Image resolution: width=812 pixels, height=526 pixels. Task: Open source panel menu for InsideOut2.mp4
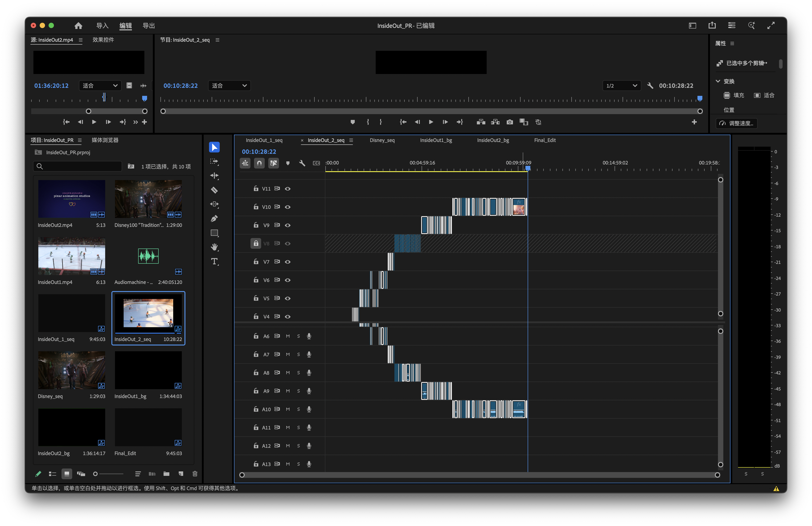tap(80, 40)
